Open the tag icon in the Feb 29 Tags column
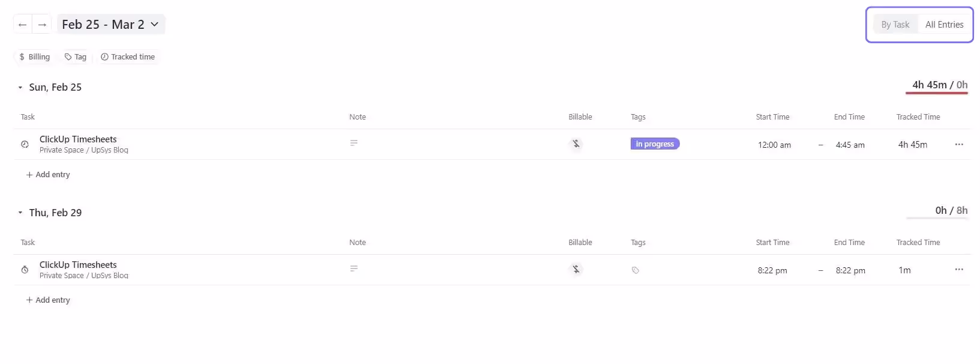This screenshot has height=364, width=980. (x=636, y=270)
